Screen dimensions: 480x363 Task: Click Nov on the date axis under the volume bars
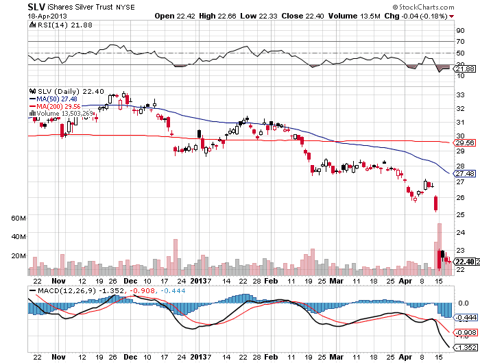tap(58, 281)
